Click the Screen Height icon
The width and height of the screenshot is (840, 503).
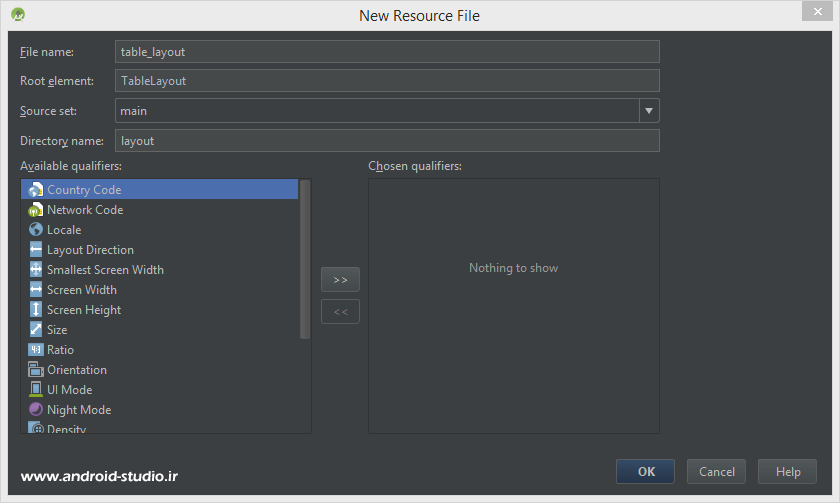(35, 310)
